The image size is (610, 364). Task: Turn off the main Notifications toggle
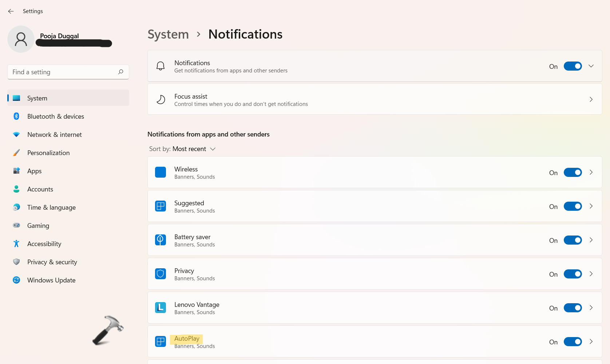(x=573, y=66)
